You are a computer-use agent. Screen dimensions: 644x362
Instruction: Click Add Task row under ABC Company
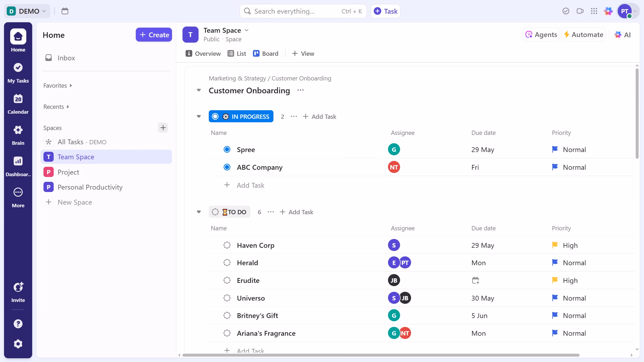pyautogui.click(x=244, y=185)
